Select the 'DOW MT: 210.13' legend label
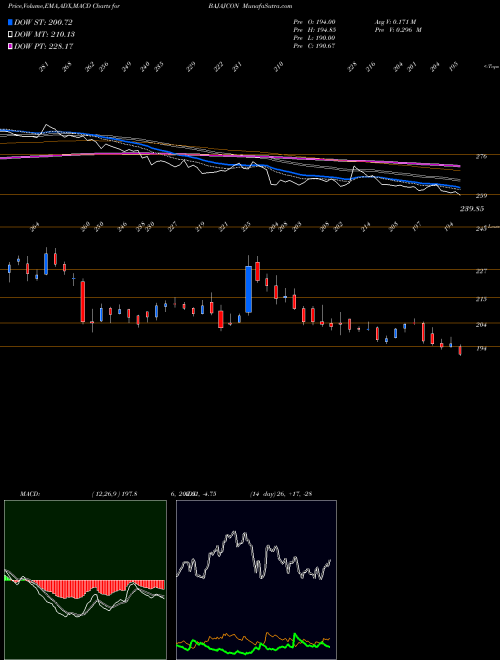 click(x=44, y=34)
